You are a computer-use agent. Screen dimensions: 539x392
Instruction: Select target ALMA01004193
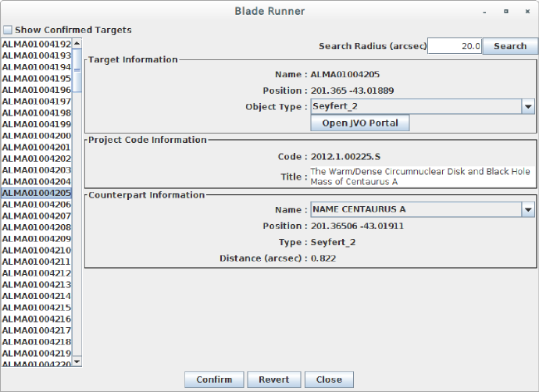37,55
